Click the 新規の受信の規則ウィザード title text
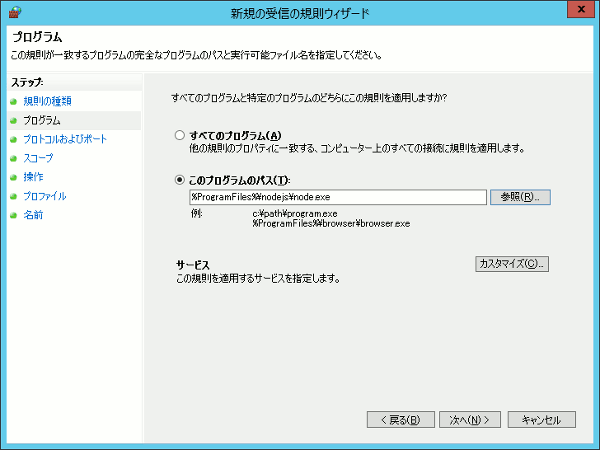This screenshot has height=450, width=600. tap(300, 13)
